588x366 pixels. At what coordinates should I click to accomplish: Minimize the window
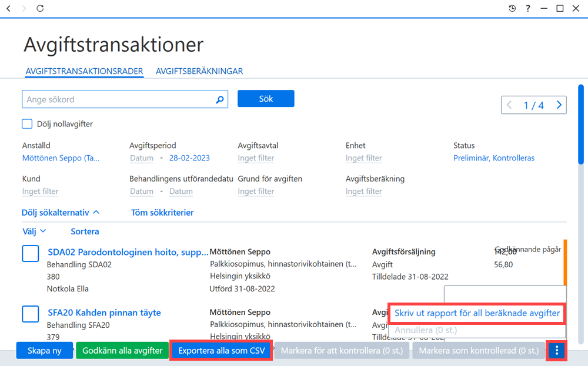pyautogui.click(x=544, y=8)
